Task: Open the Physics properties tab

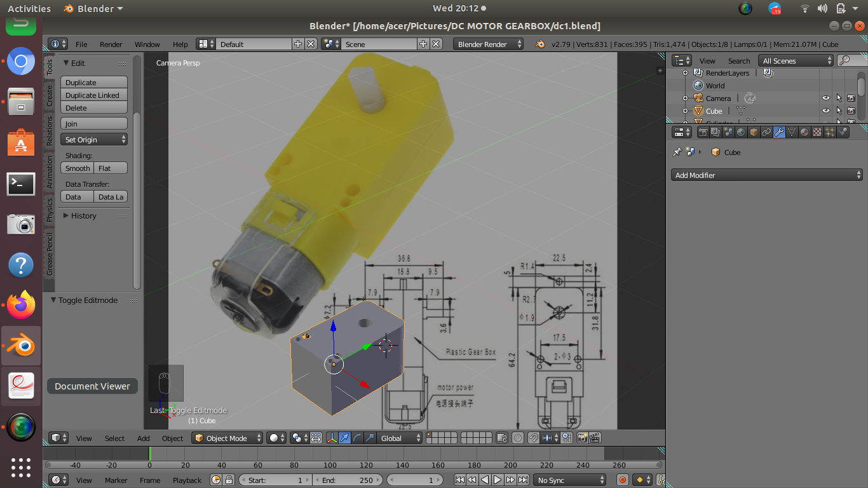Action: point(843,132)
